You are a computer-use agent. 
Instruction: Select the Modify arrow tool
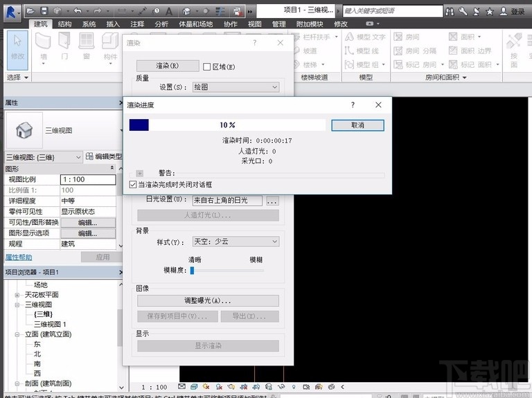[x=17, y=50]
